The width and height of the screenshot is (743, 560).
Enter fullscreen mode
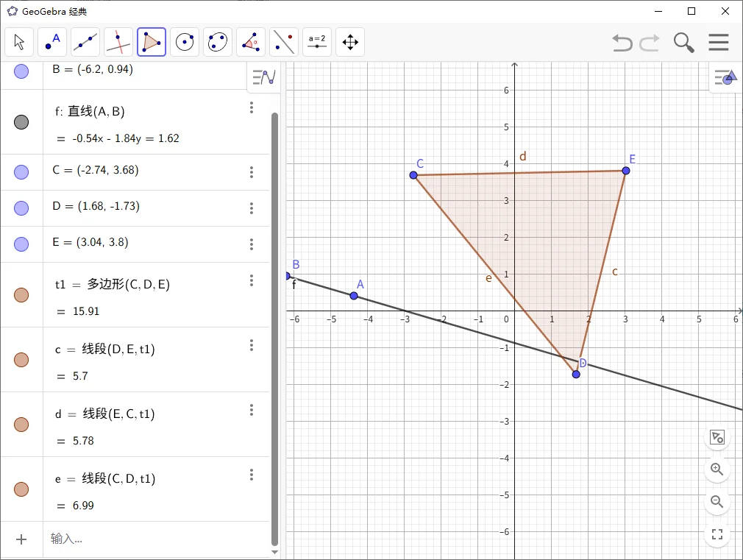pos(717,534)
